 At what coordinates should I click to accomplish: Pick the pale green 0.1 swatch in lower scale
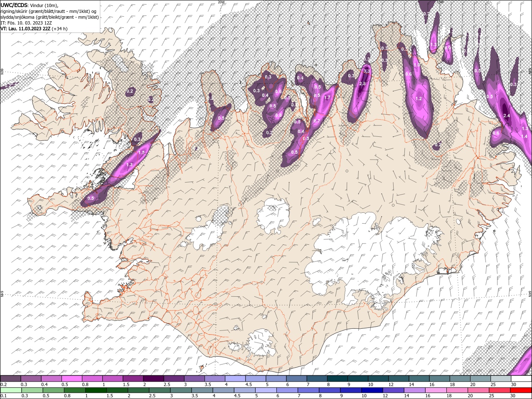pos(11,390)
